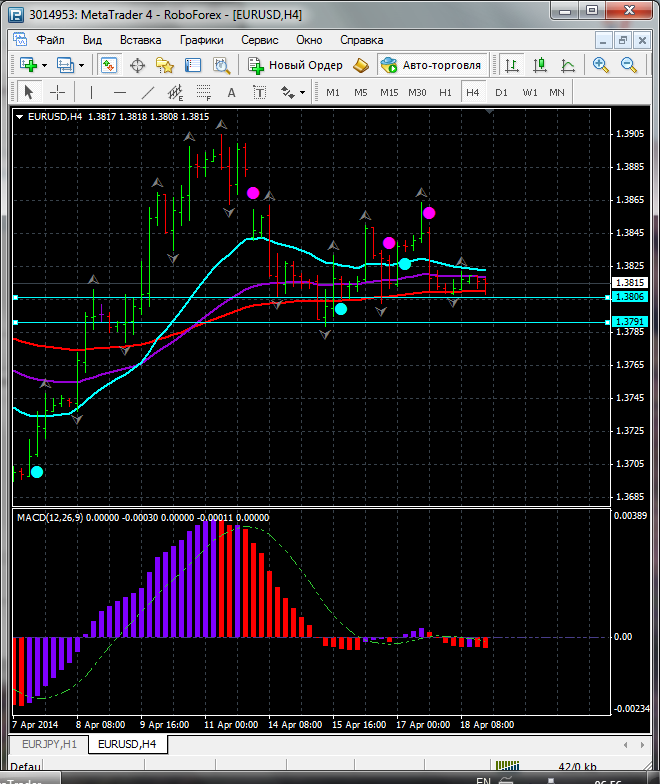
Task: Click the zoom out magnifier icon
Action: tap(630, 65)
